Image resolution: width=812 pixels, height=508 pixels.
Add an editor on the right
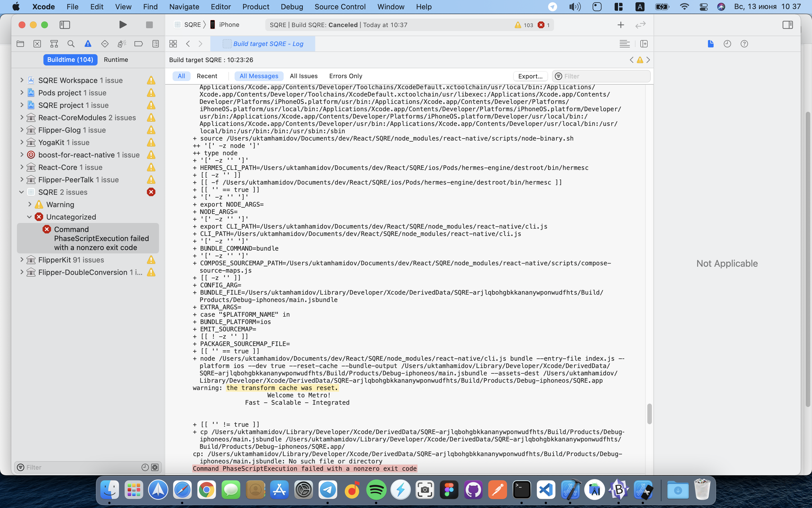[x=644, y=44]
